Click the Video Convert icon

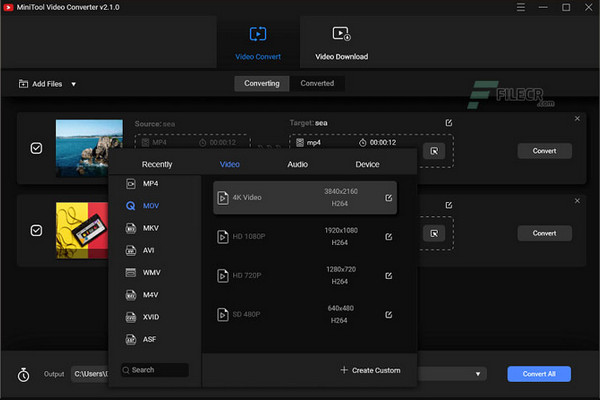tap(258, 34)
